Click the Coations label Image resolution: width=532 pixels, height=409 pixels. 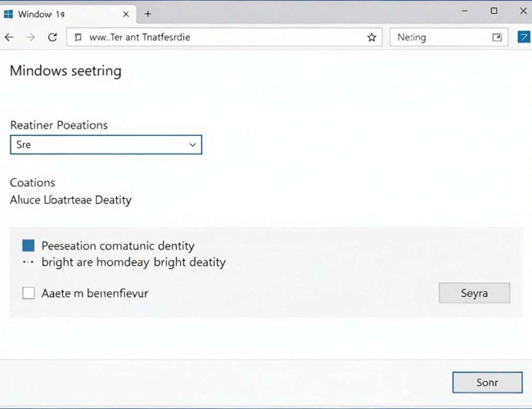pyautogui.click(x=33, y=182)
